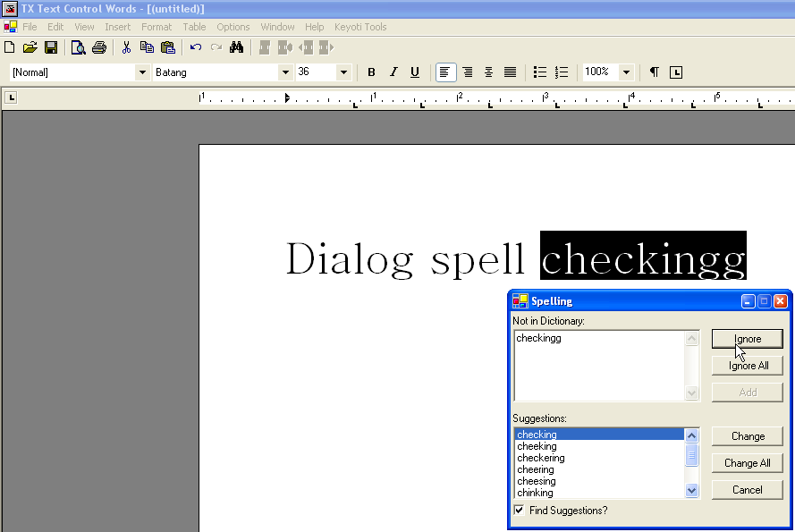Open Find with the binoculars icon
This screenshot has width=795, height=532.
pos(236,47)
